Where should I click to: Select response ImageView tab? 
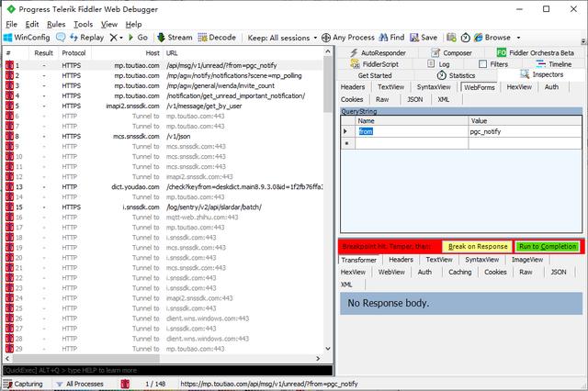(526, 259)
